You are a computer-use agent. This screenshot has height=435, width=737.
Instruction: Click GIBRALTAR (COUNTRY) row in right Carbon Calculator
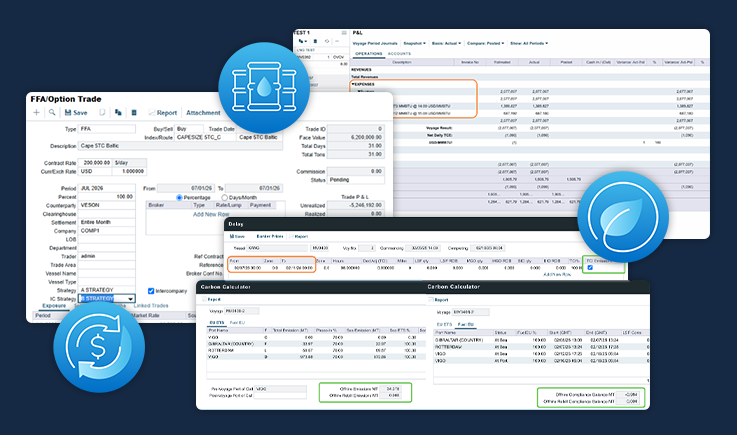pyautogui.click(x=541, y=340)
